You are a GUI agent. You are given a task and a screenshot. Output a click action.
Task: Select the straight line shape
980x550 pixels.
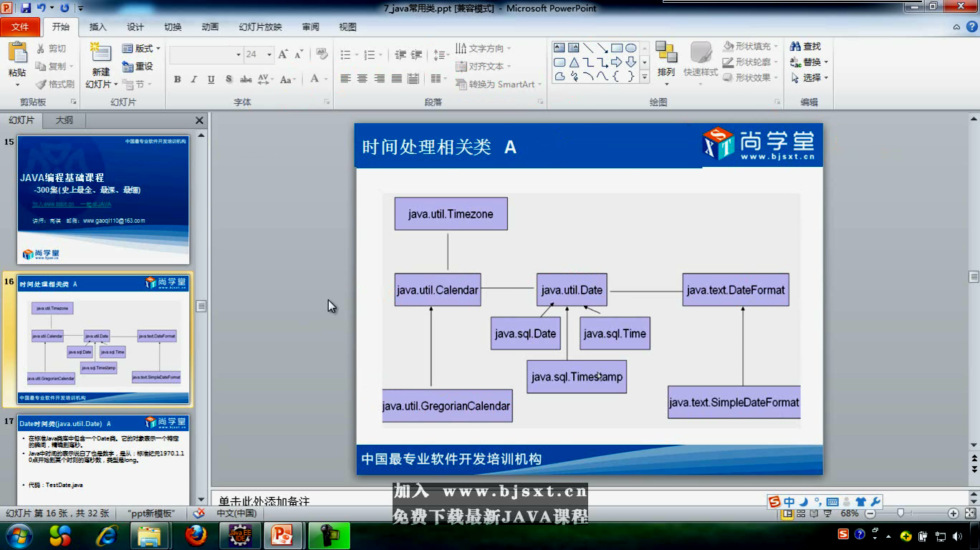587,48
